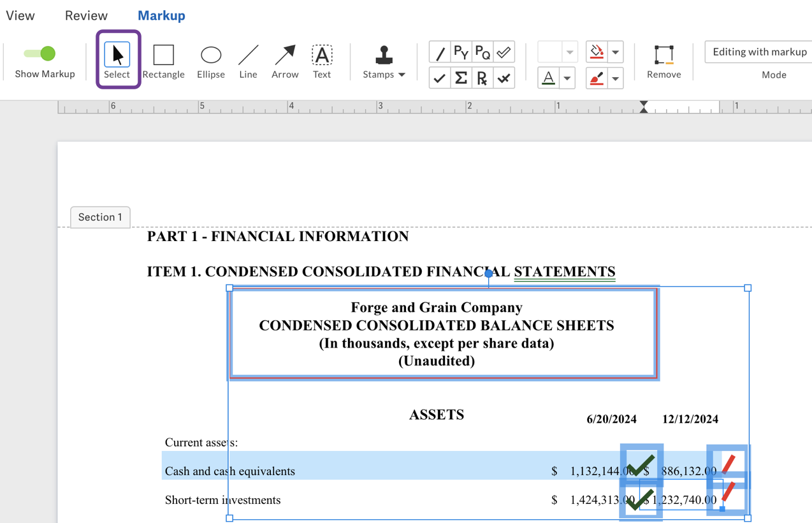The height and width of the screenshot is (523, 812).
Task: Click the R-with-x recalculated stamp
Action: point(482,78)
